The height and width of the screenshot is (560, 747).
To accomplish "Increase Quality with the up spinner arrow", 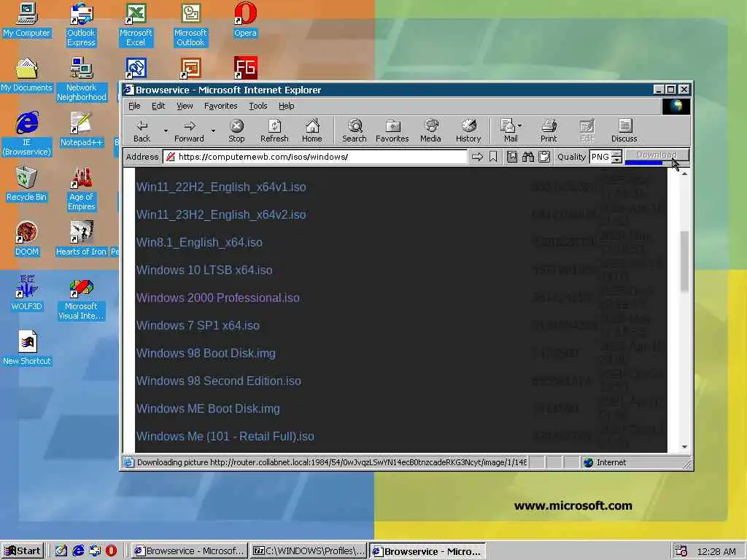I will coord(616,153).
